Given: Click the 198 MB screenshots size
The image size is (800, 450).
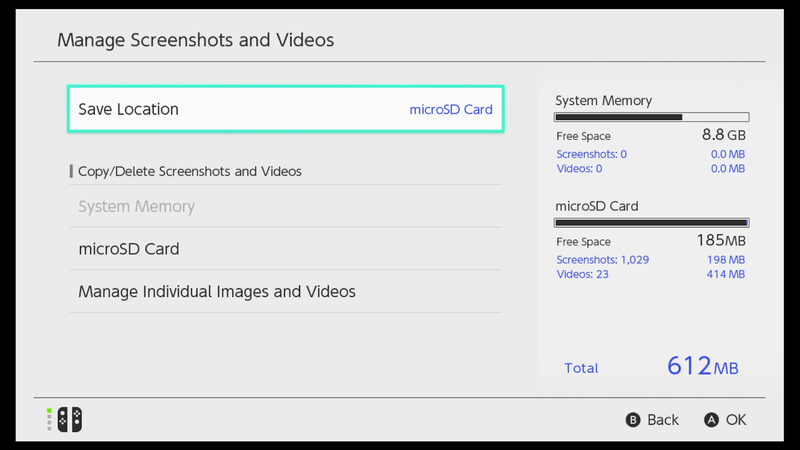Looking at the screenshot, I should pyautogui.click(x=726, y=260).
